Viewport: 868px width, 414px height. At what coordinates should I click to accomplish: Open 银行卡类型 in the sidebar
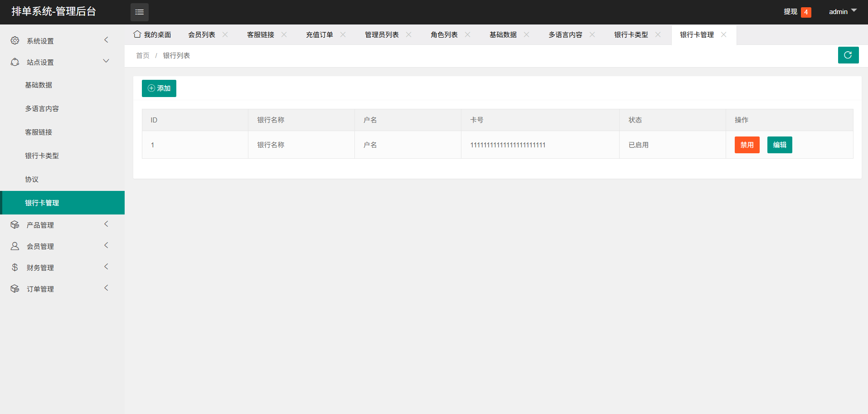(63, 156)
